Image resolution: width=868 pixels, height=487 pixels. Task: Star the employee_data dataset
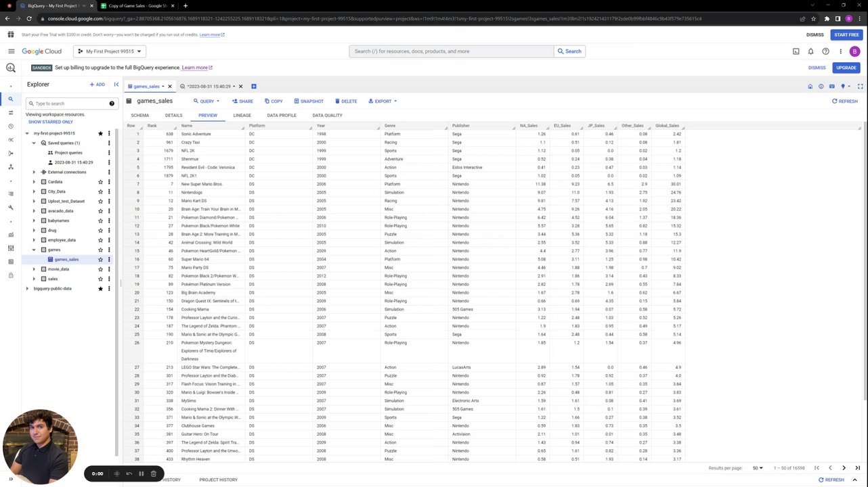100,240
